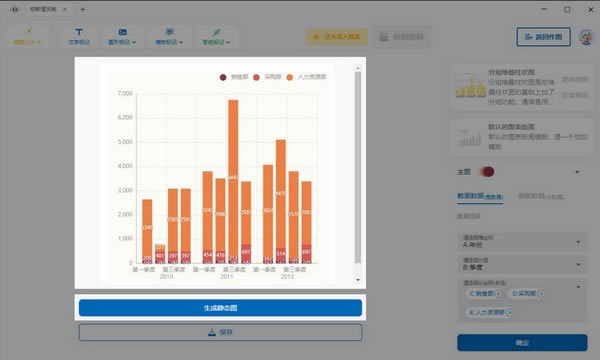The width and height of the screenshot is (600, 360).
Task: Select the text annotation T tool
Action: coord(79,36)
